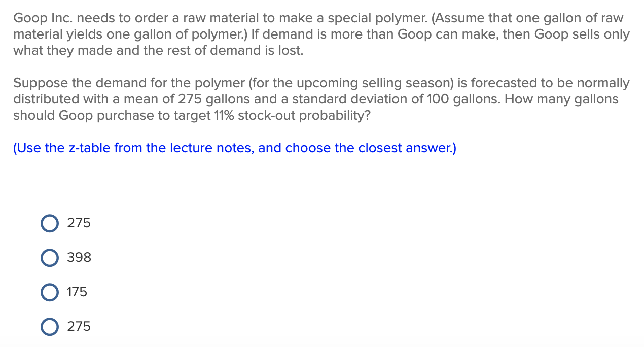Click the '175' answer label text
The width and height of the screenshot is (644, 347).
(x=77, y=292)
